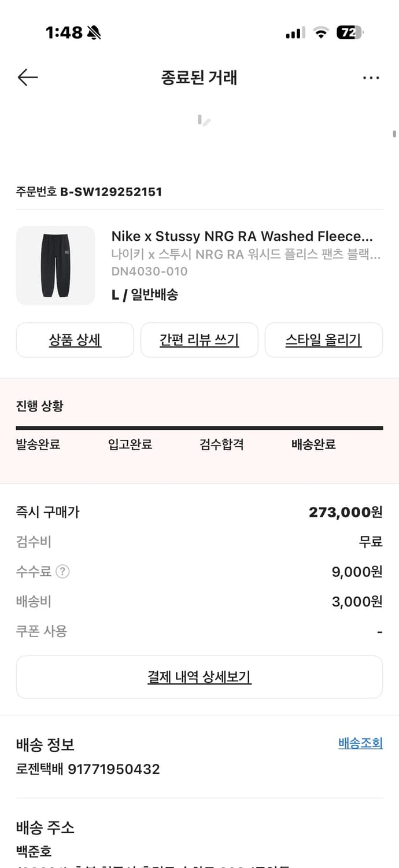
Task: Open the three-dot more options menu
Action: [371, 77]
